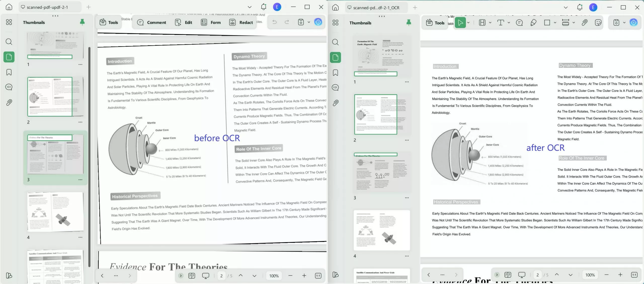Open the save options dropdown arrow

click(x=309, y=22)
